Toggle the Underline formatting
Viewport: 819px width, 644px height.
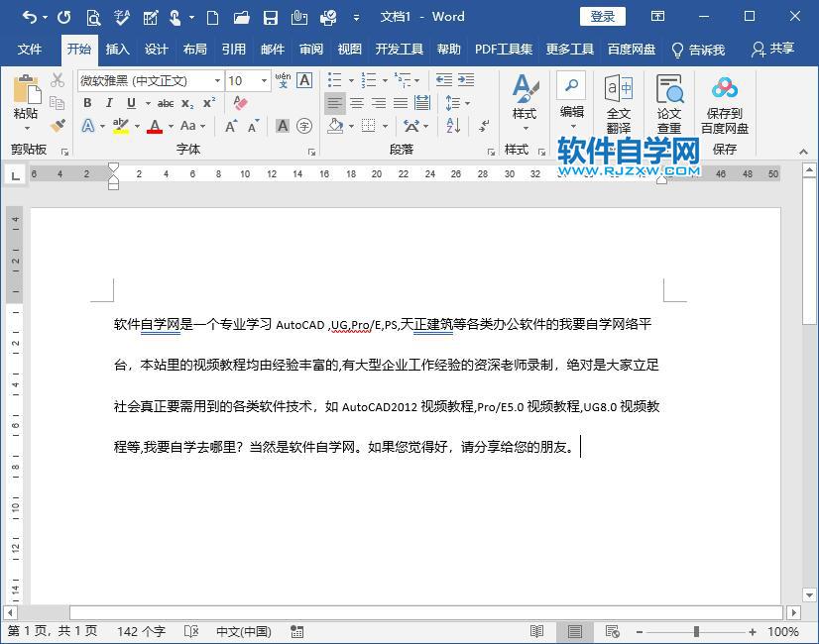click(131, 103)
